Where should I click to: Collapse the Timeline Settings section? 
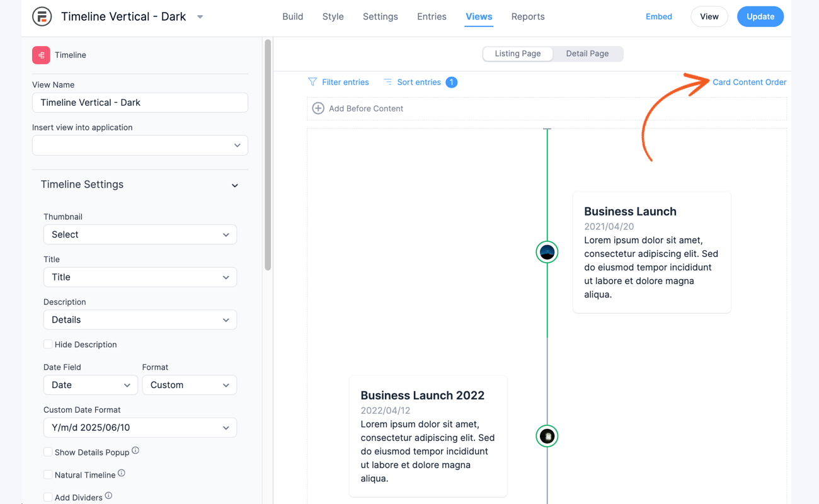point(234,185)
